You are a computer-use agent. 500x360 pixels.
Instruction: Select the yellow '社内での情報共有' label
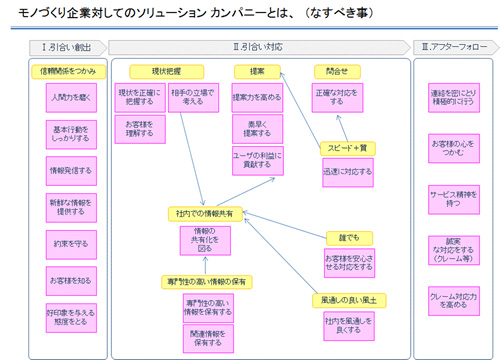point(205,214)
